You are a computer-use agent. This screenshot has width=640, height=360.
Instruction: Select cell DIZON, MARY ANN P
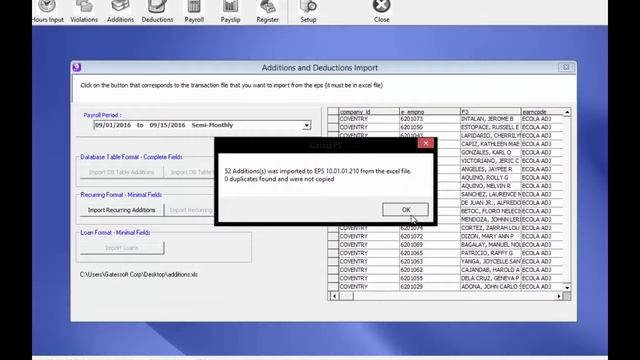(x=490, y=236)
